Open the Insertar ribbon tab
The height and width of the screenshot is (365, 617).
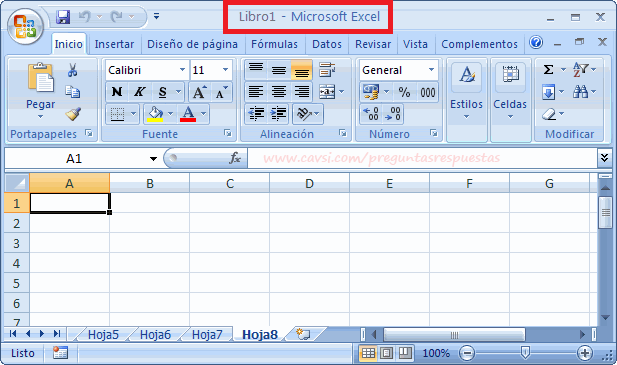coord(114,44)
